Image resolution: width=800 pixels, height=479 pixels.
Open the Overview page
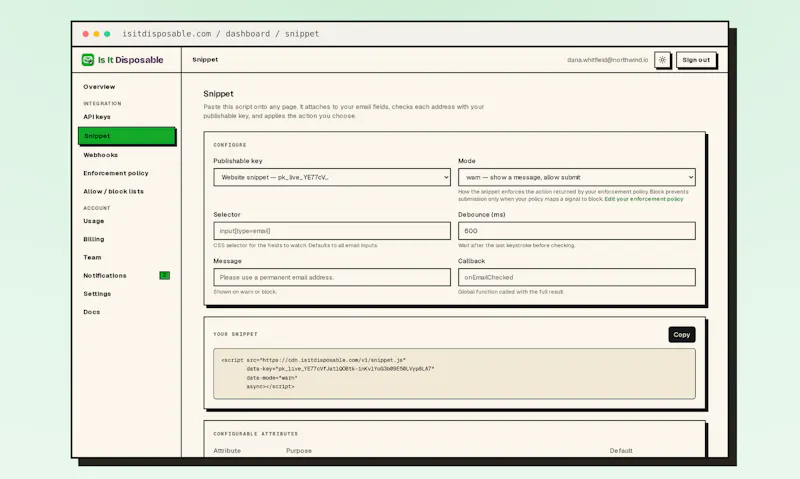click(x=99, y=87)
